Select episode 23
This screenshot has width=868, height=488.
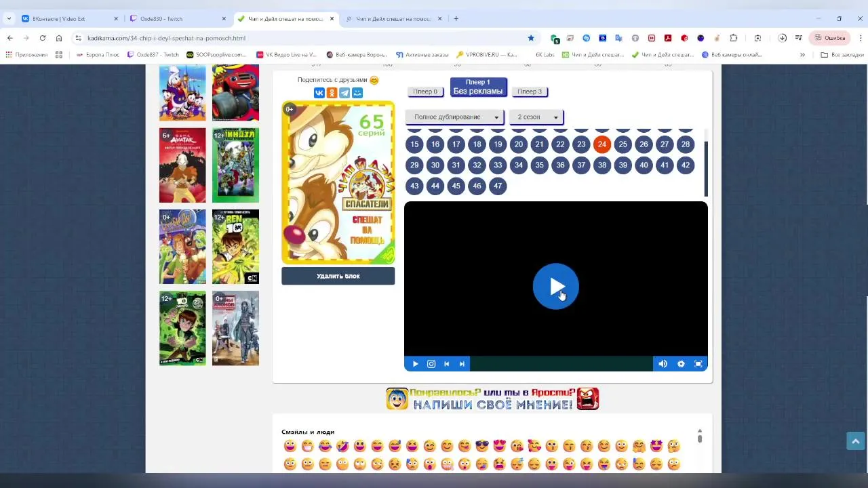[x=581, y=144]
